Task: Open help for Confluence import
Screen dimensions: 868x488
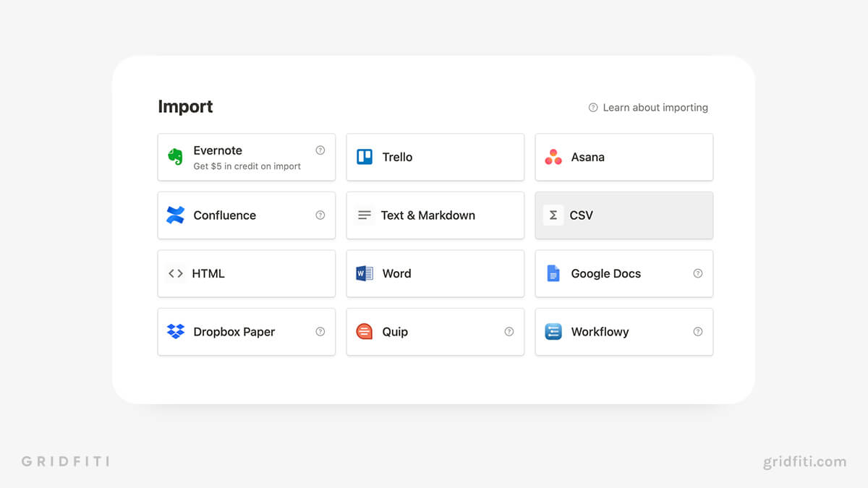Action: coord(320,215)
